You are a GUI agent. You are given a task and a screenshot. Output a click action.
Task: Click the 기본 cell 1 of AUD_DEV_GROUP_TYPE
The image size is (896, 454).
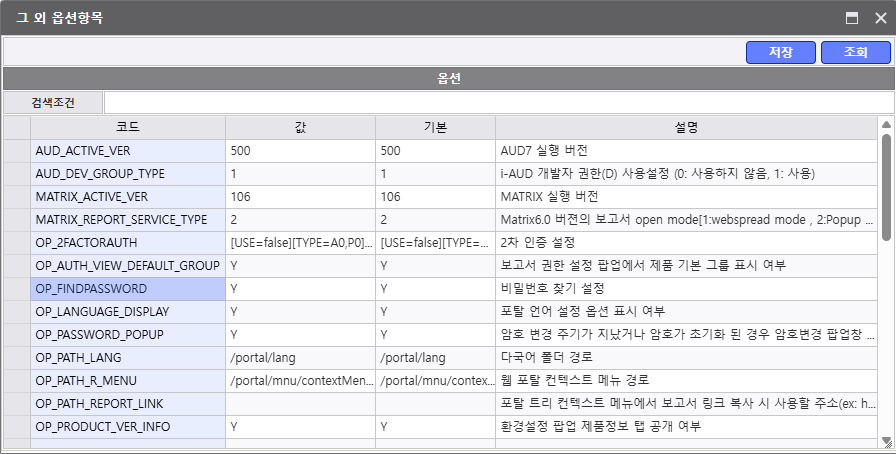[x=435, y=174]
